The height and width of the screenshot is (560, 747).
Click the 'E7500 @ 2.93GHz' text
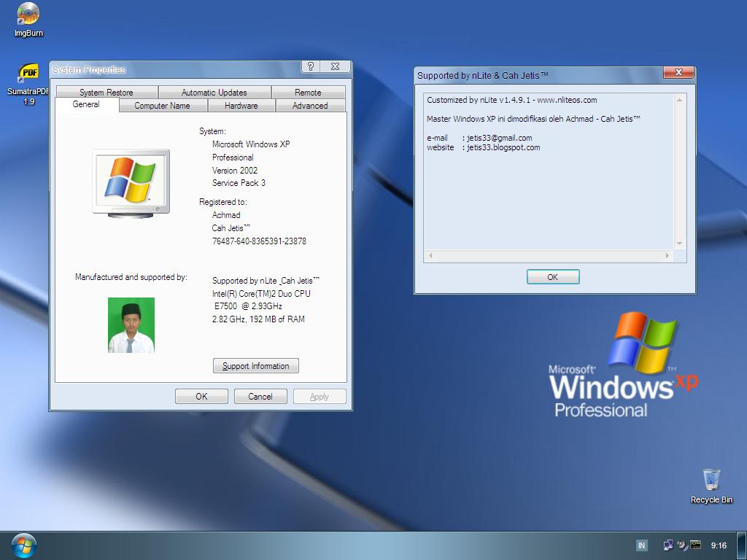click(x=248, y=306)
